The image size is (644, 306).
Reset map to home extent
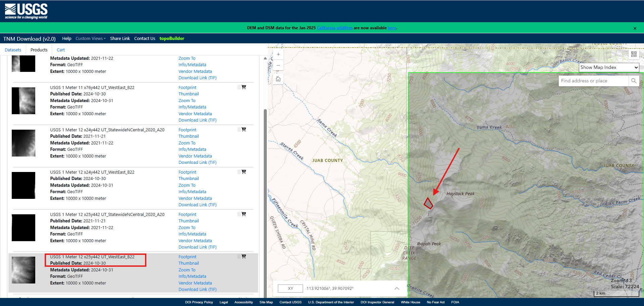278,79
